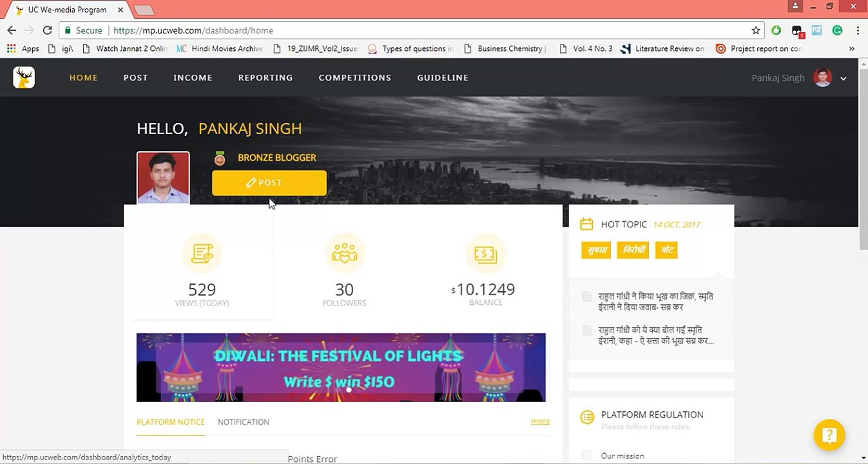Screen dimensions: 868x464
Task: Click the '14 OCT. 2017' hot topic date
Action: click(677, 225)
